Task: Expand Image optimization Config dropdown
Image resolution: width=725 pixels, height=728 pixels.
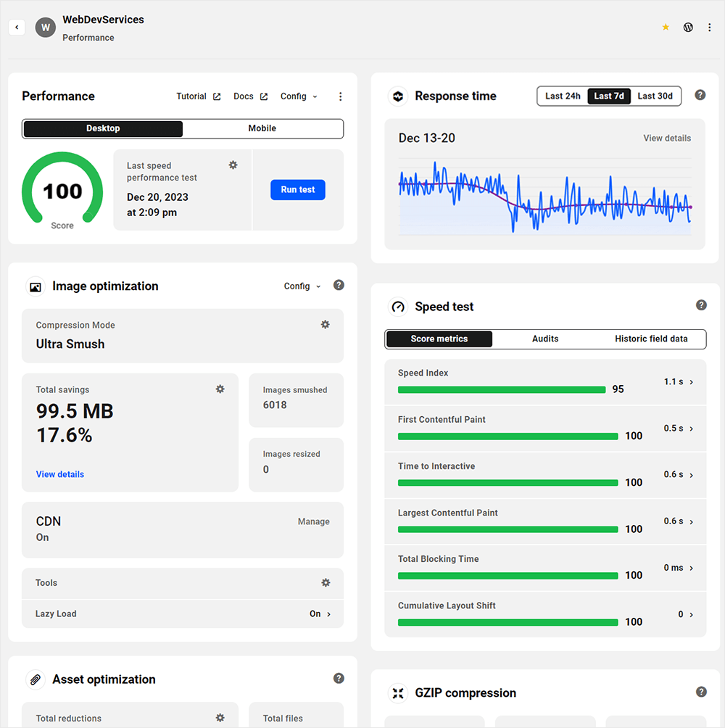Action: 302,286
